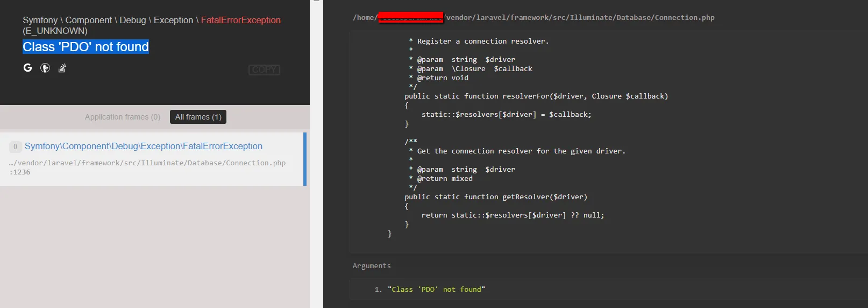Select frame file path Connection.php :1236
Screen dimensions: 868x308
(x=147, y=167)
